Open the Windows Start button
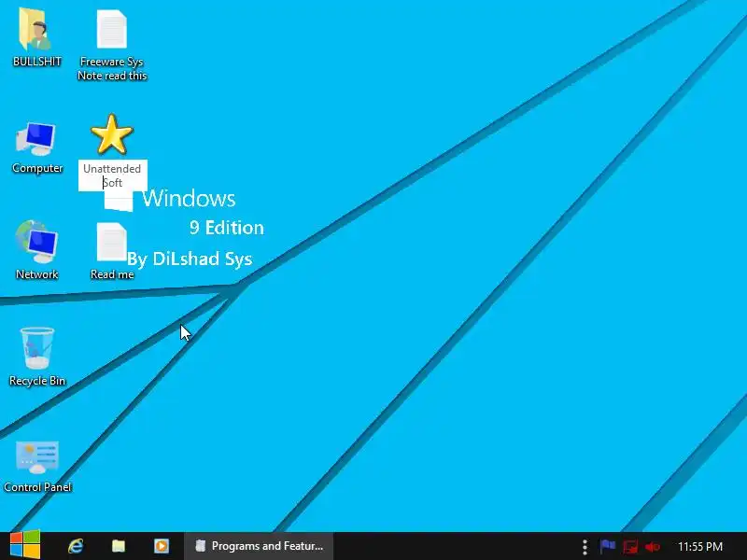 pyautogui.click(x=25, y=545)
